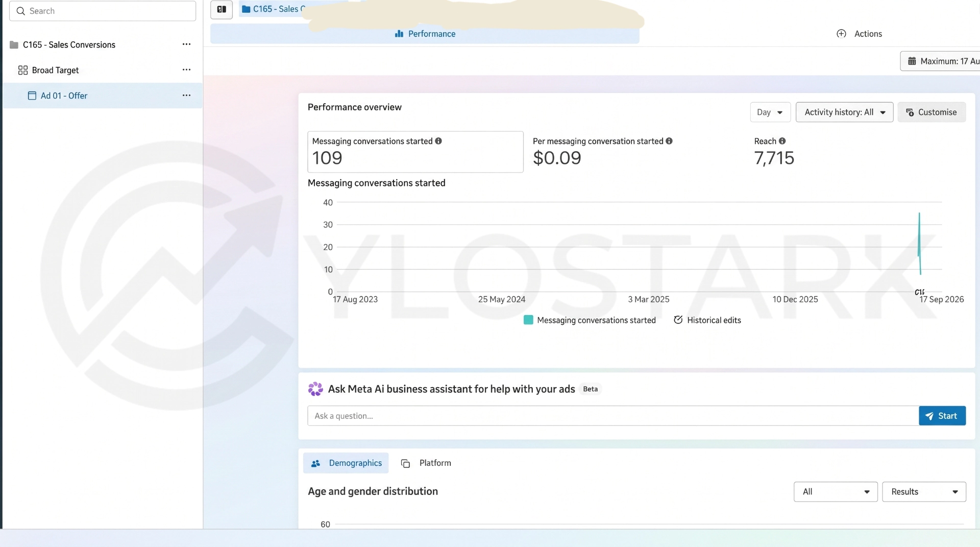
Task: Click the calendar icon in date range
Action: point(912,61)
